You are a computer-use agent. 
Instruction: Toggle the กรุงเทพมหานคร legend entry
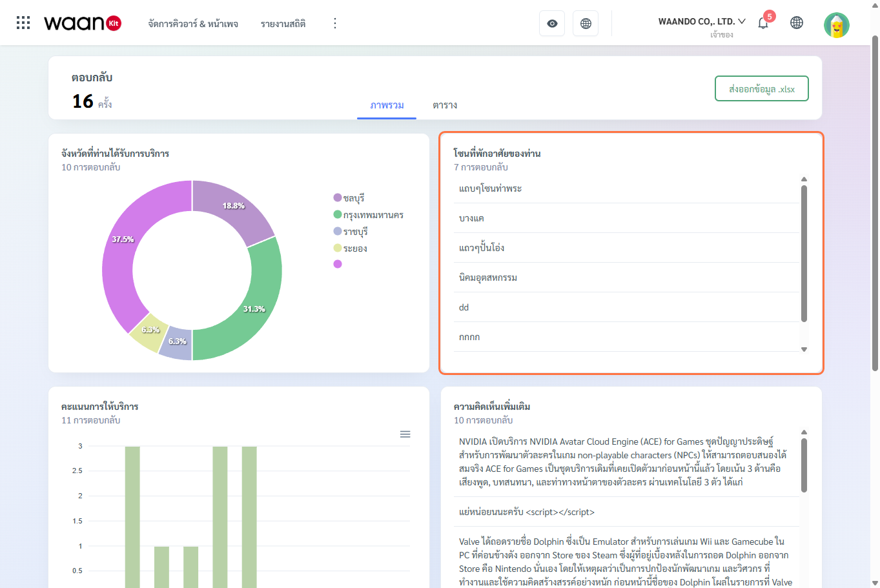369,215
